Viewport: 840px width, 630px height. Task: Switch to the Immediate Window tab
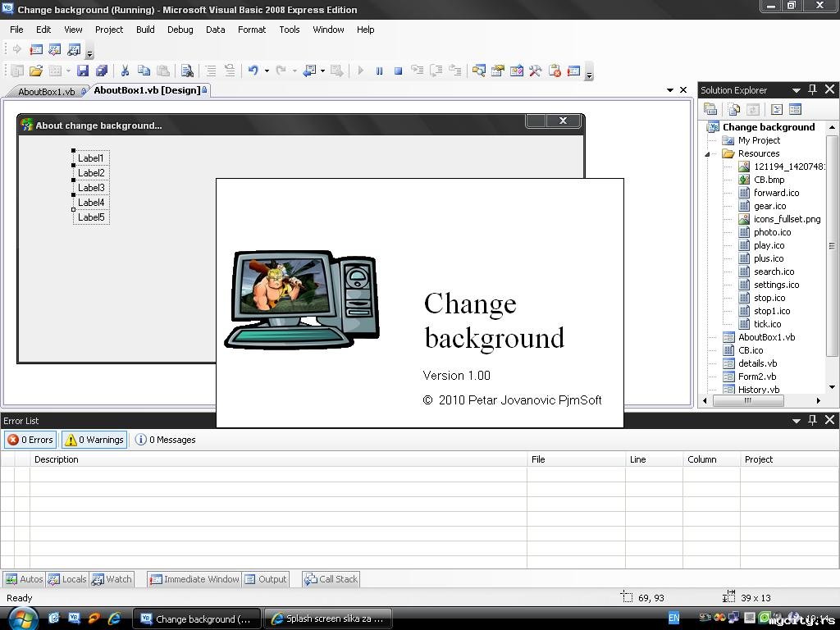coord(194,579)
